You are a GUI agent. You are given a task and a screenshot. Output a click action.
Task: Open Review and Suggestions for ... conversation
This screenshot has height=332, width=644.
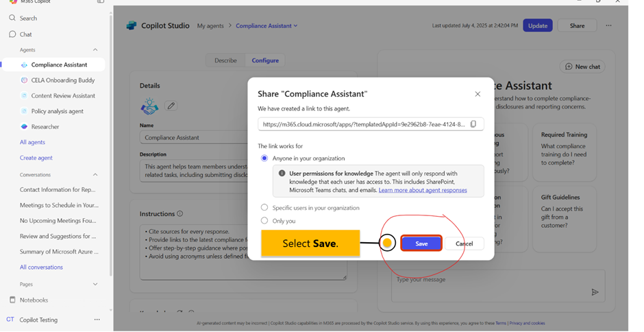(58, 236)
